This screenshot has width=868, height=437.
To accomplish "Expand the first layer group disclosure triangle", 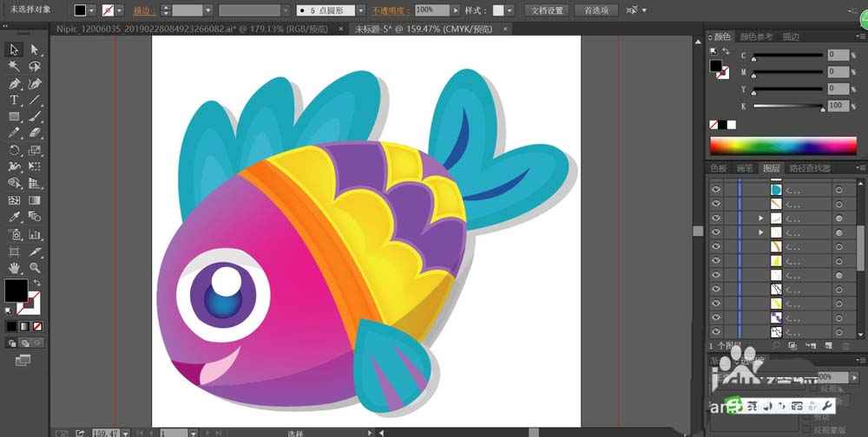I will point(761,218).
